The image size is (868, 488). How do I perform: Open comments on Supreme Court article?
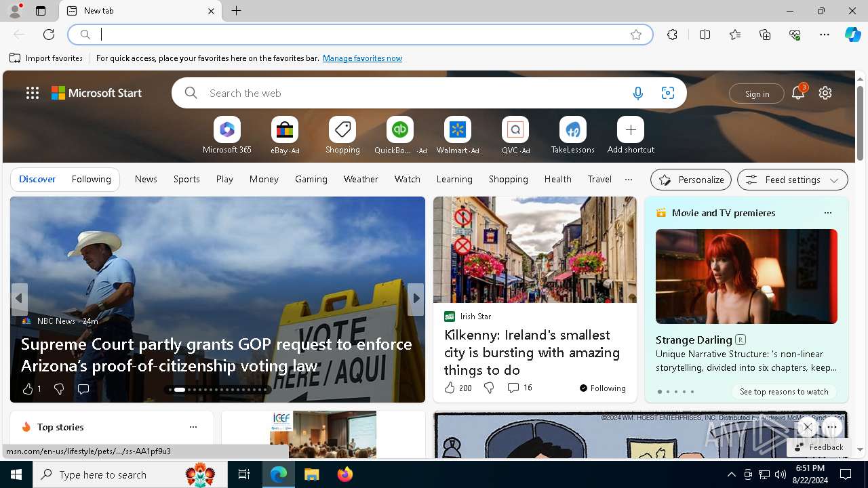pyautogui.click(x=83, y=389)
